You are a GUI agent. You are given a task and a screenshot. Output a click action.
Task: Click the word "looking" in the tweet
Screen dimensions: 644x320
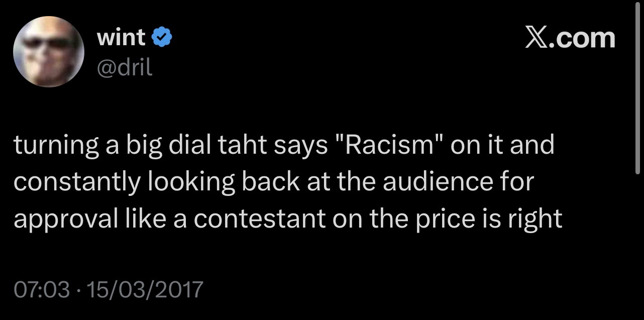pyautogui.click(x=190, y=182)
